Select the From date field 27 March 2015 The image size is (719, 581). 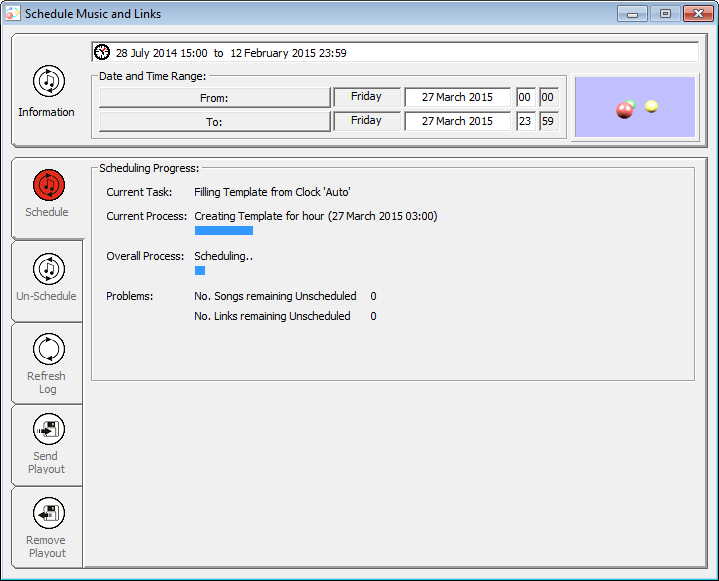pyautogui.click(x=457, y=97)
